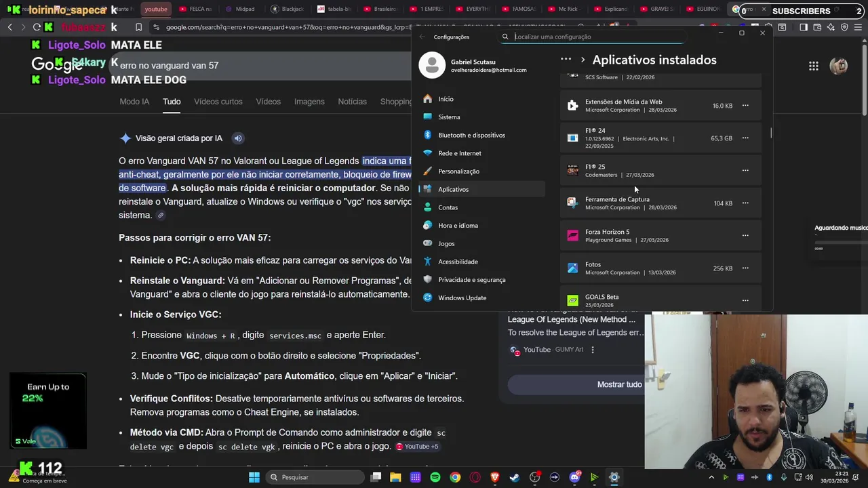Open Google Chrome from taskbar

[x=455, y=477]
